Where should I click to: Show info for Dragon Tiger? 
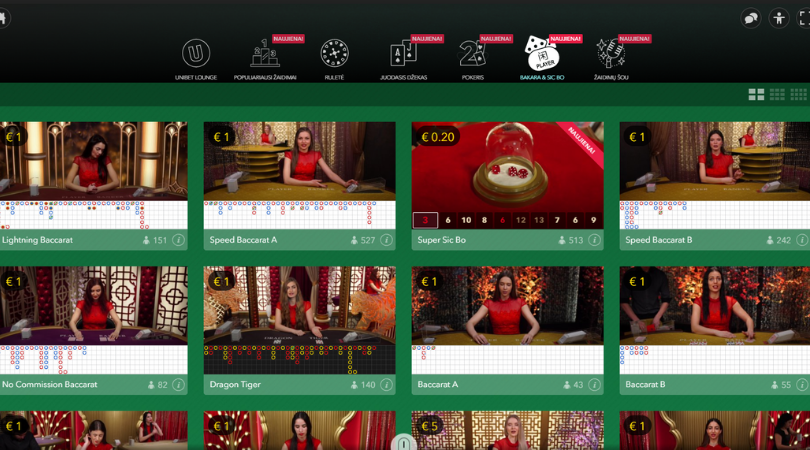386,385
